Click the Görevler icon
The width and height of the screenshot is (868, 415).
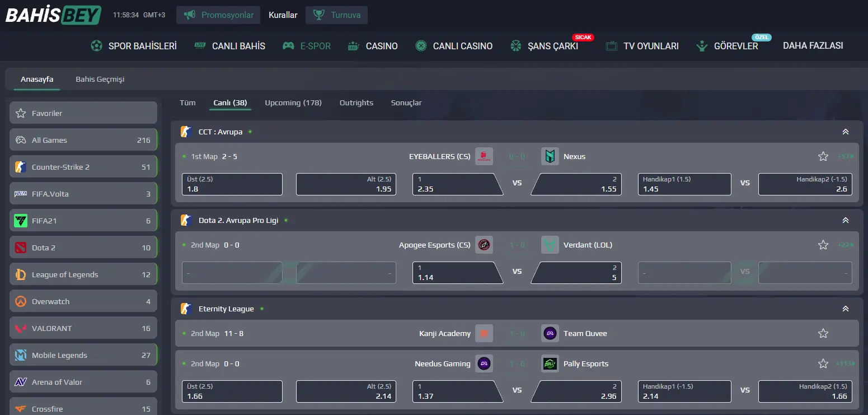tap(702, 46)
